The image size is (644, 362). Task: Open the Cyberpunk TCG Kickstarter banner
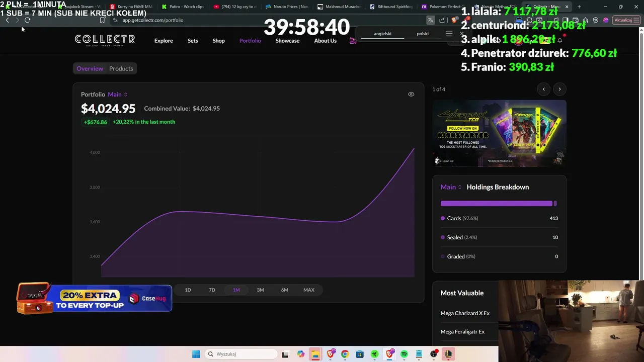tap(499, 133)
